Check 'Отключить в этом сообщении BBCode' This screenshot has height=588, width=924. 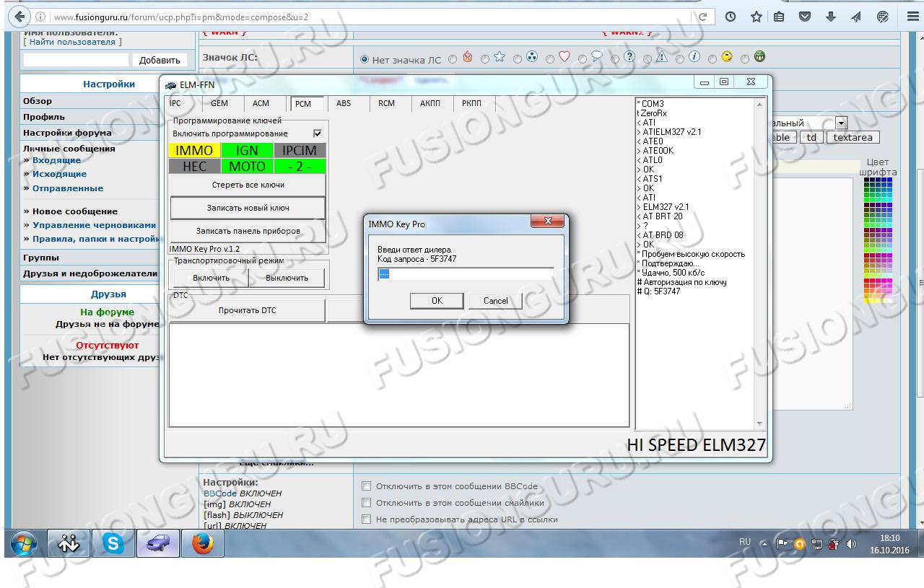click(x=366, y=486)
